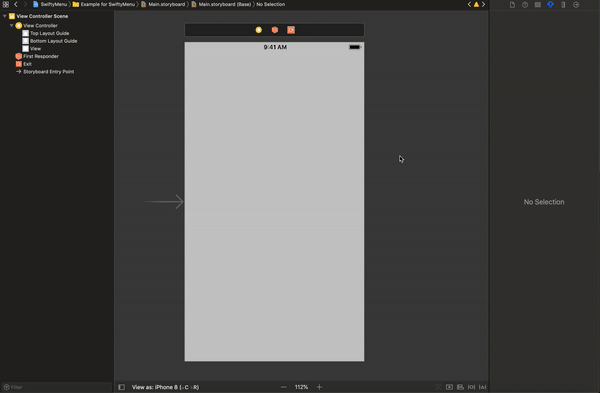Open SwiftyMenu project in jump bar
Screen dimensions: 600x393
click(x=50, y=5)
